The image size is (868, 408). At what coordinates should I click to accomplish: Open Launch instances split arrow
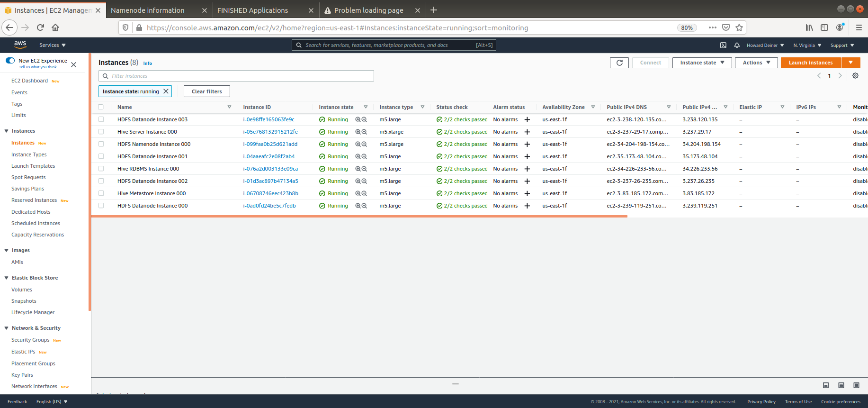point(851,63)
